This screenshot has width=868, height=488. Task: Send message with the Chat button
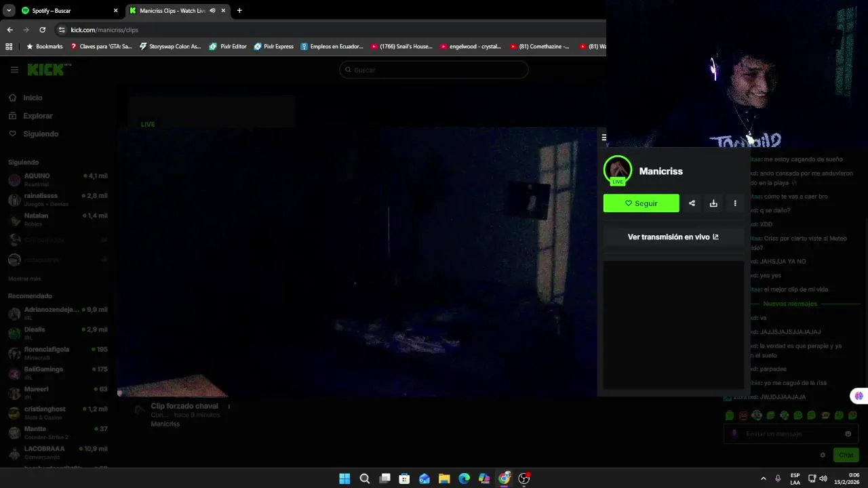pos(846,455)
